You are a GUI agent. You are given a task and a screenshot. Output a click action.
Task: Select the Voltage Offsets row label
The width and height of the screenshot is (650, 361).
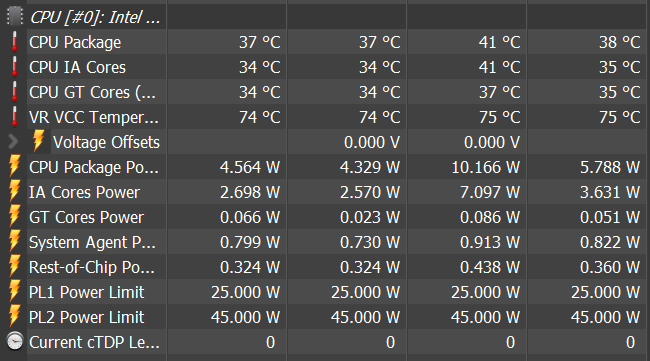click(106, 142)
